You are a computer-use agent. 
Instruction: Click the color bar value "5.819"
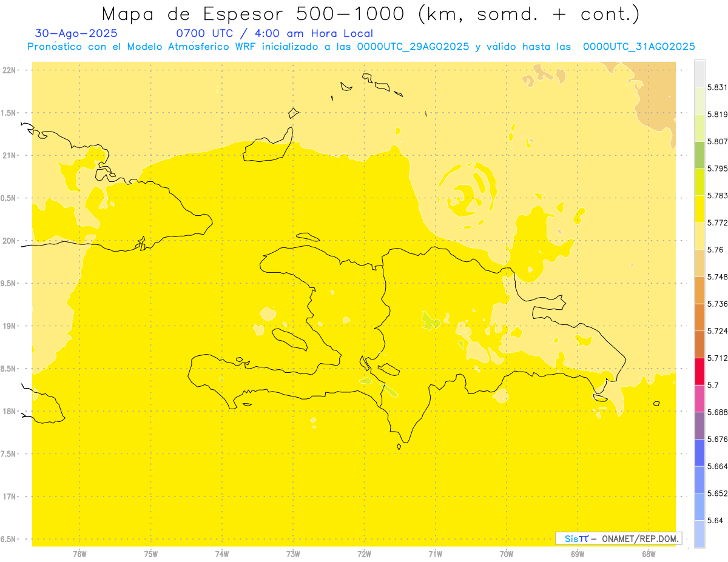point(718,115)
